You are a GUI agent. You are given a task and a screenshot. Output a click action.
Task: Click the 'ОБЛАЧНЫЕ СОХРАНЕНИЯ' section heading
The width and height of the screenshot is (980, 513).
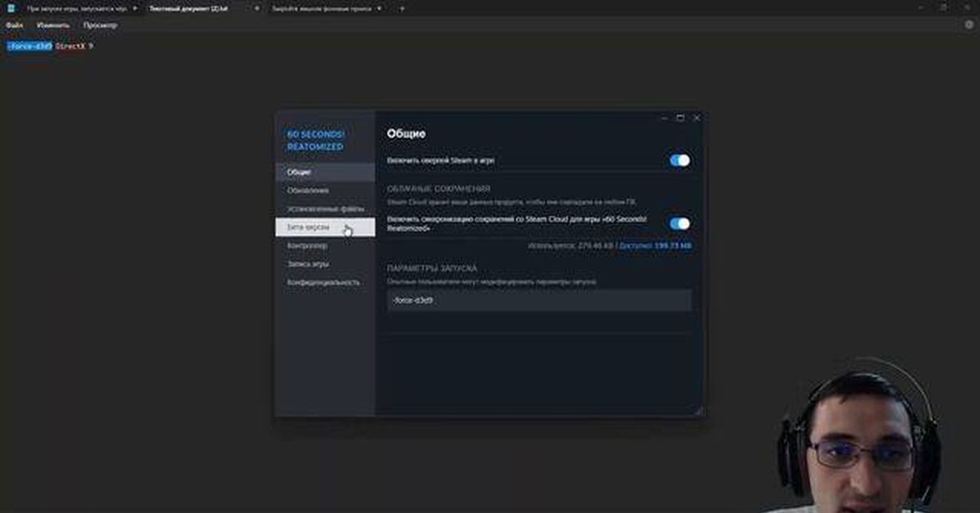[x=439, y=189]
